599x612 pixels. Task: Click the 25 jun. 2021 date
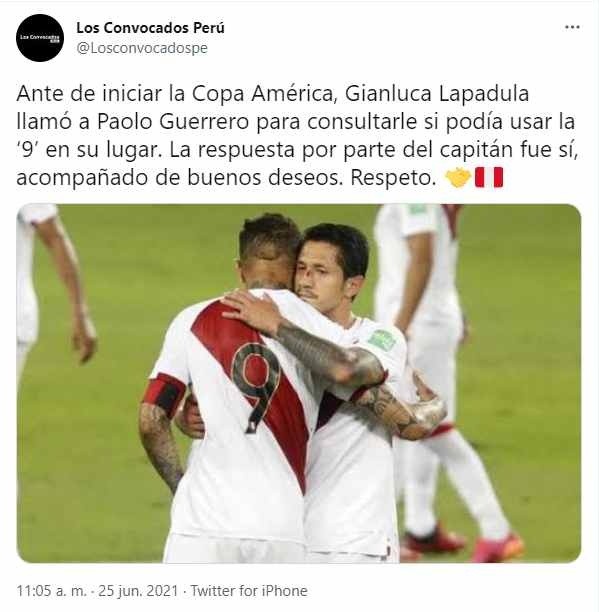pyautogui.click(x=138, y=591)
